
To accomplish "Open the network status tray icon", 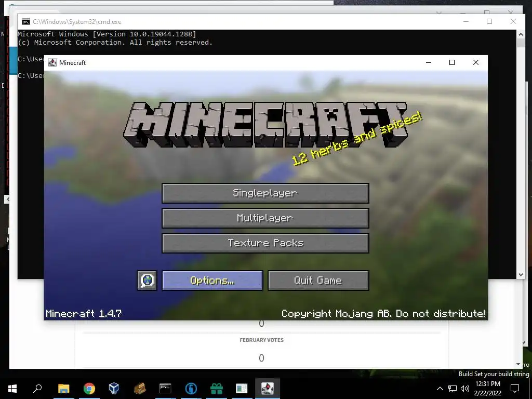I will (x=453, y=389).
